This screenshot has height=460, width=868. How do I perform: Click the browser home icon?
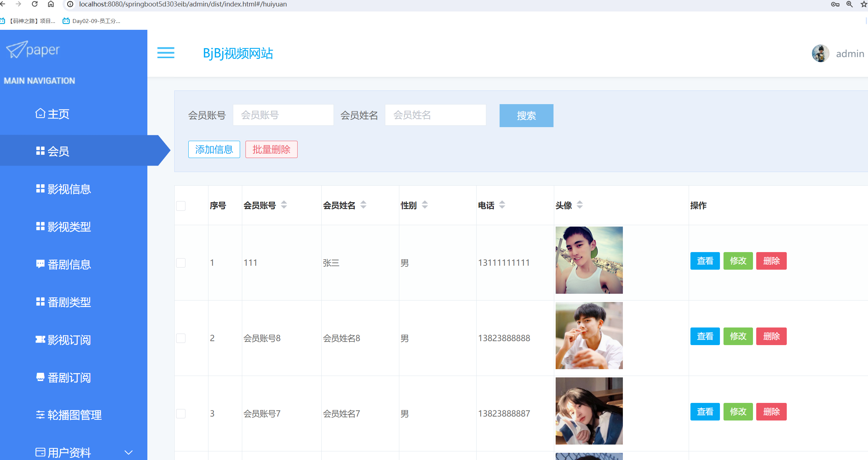coord(51,4)
